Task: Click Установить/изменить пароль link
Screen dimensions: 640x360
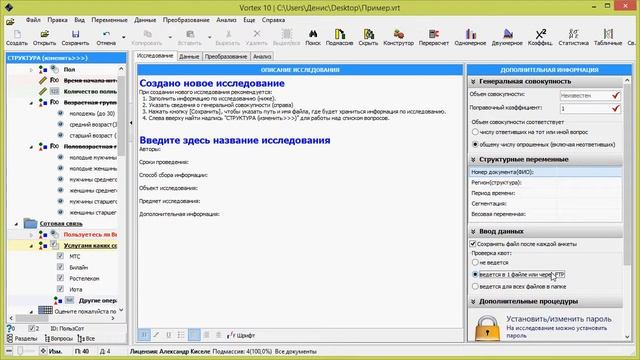Action: pos(559,319)
